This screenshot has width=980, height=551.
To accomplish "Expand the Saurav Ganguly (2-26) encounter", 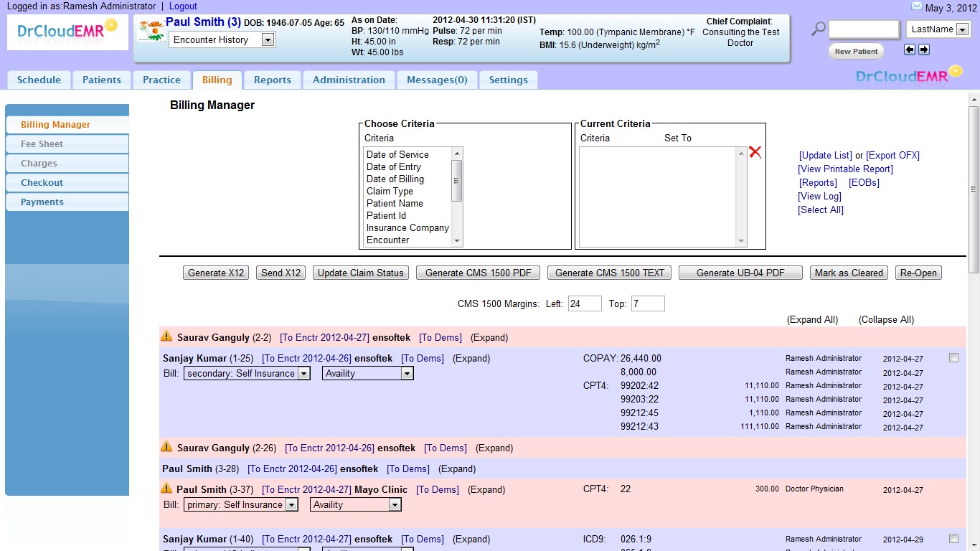I will (x=494, y=448).
